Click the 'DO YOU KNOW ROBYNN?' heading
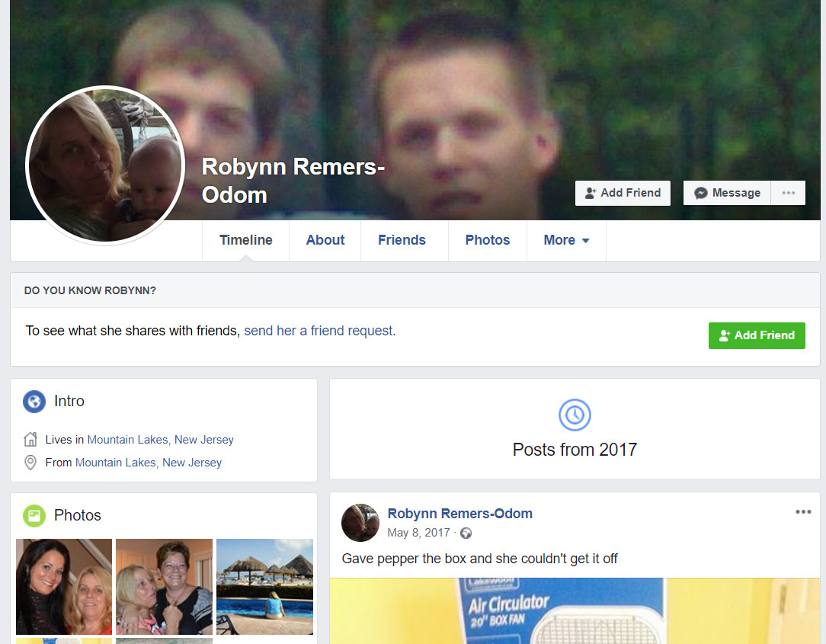Screen dimensions: 826x644 [x=90, y=291]
